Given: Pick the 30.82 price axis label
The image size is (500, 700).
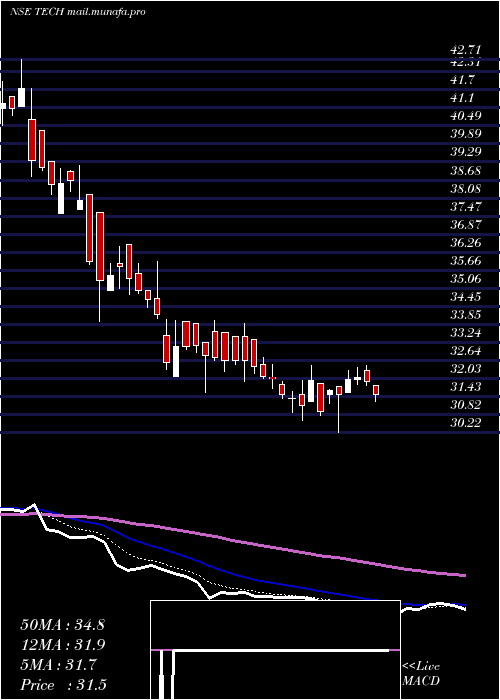Looking at the screenshot, I should point(466,405).
